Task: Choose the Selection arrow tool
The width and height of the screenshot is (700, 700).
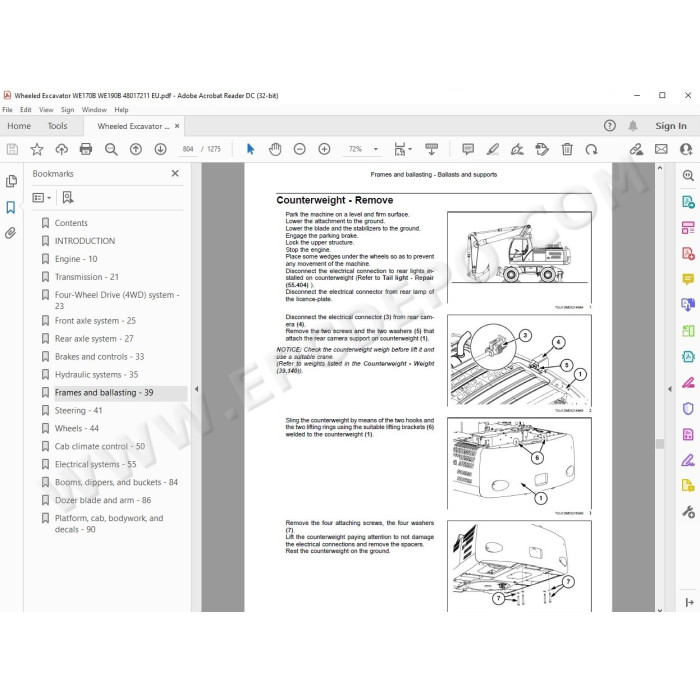Action: pos(250,149)
